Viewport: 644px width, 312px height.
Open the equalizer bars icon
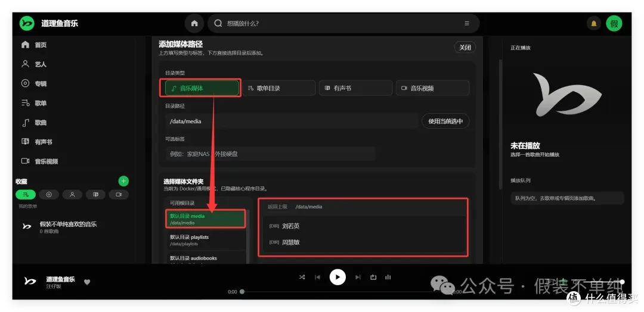[x=388, y=277]
